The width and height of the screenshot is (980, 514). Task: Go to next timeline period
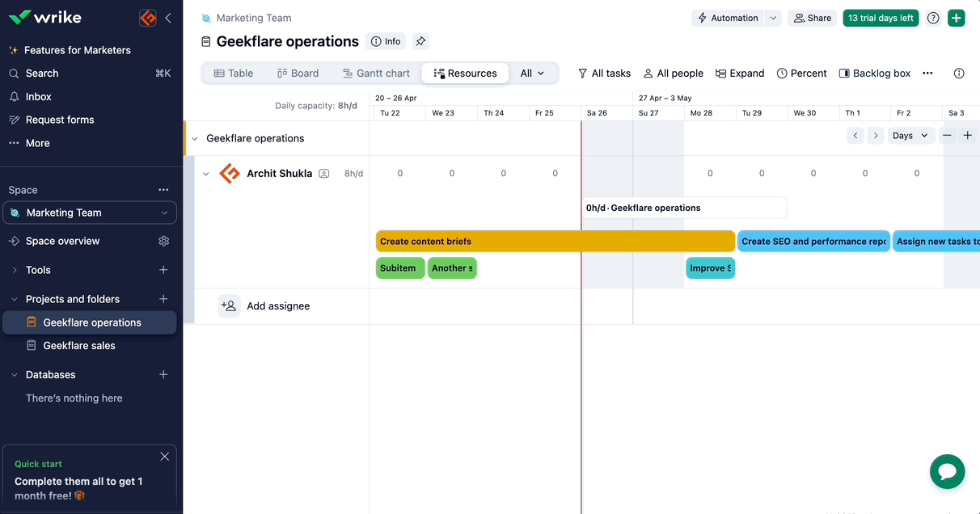click(x=875, y=136)
